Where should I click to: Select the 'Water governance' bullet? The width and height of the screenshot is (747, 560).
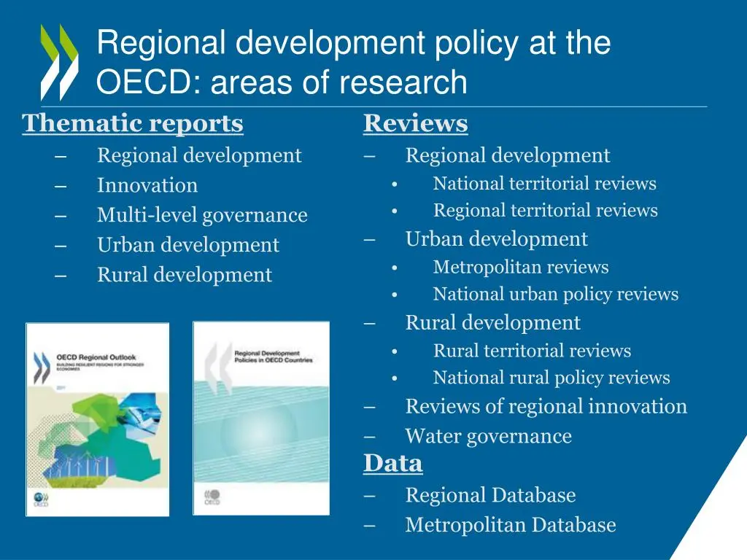pyautogui.click(x=489, y=437)
